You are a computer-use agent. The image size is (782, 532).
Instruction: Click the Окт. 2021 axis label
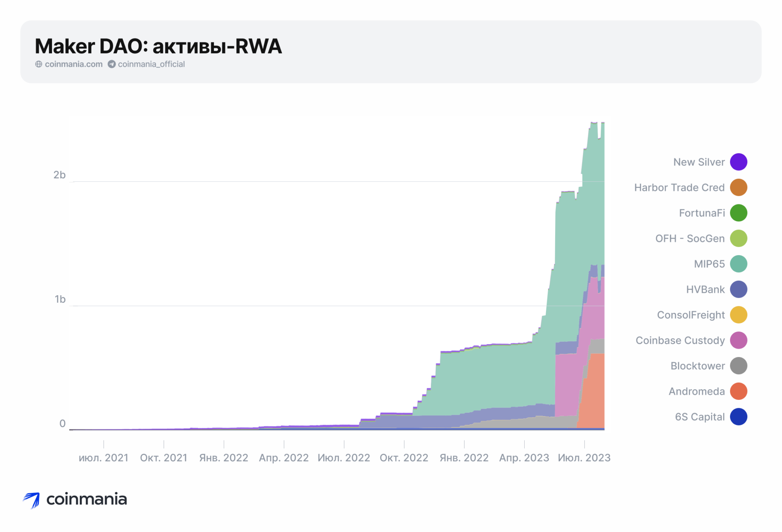tap(163, 458)
